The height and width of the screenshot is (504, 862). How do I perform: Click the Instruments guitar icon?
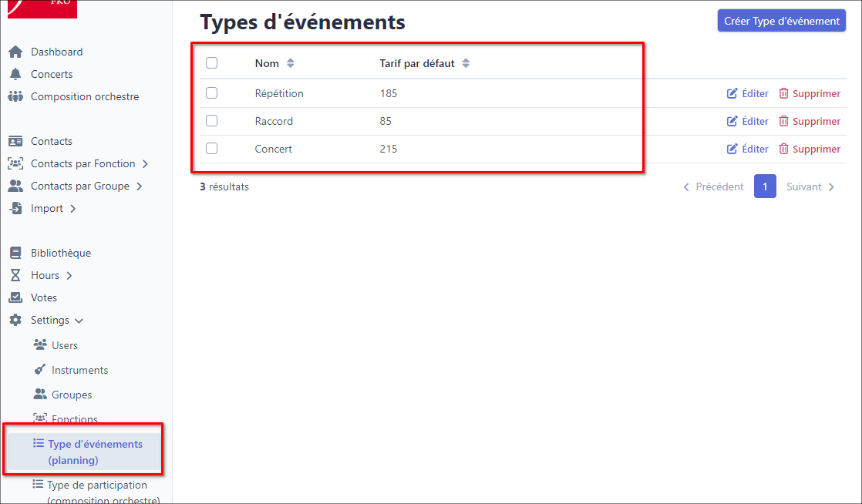pos(40,370)
